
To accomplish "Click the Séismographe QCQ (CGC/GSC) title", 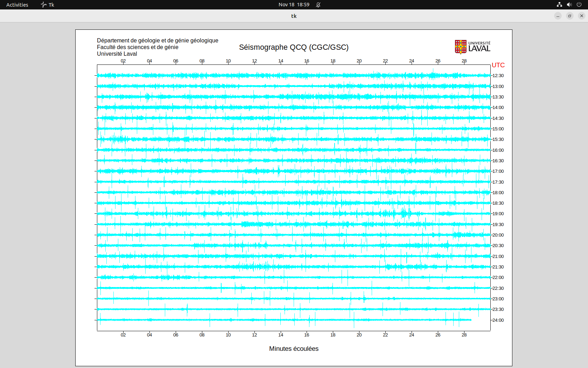I will click(294, 47).
